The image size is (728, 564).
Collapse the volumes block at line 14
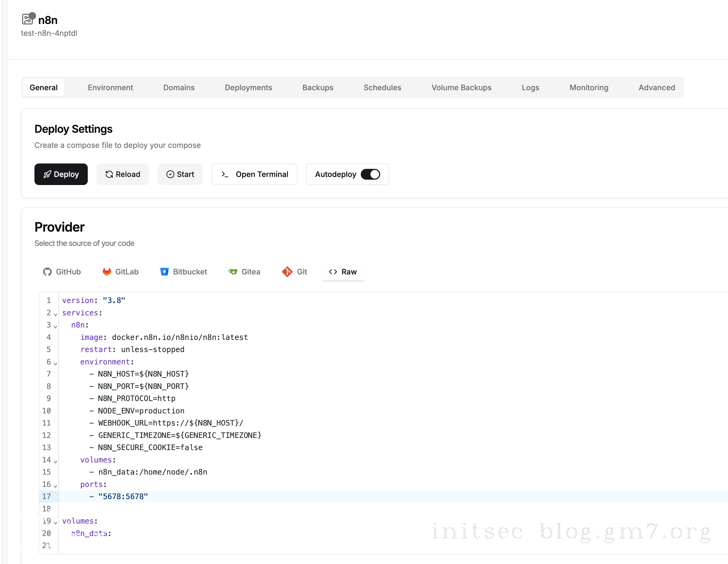pos(55,461)
